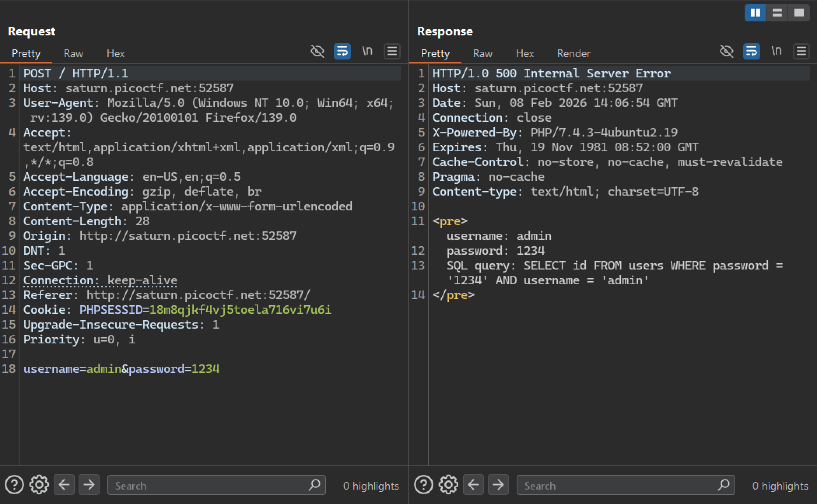
Task: Pause the live capture using the pause icon
Action: tap(755, 12)
